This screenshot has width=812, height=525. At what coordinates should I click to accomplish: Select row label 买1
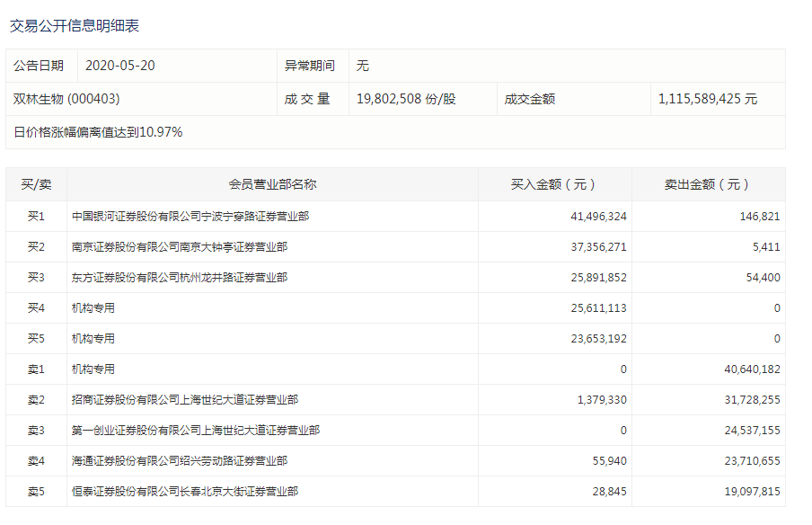pyautogui.click(x=36, y=216)
